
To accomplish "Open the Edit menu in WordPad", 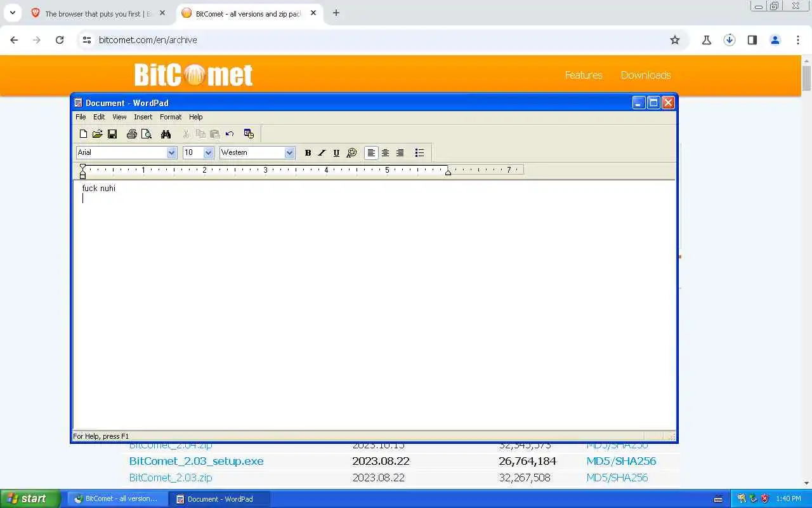I will pos(99,117).
